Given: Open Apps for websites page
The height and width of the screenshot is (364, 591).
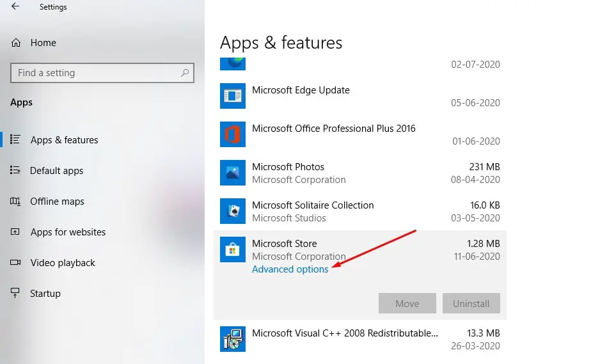Looking at the screenshot, I should 68,232.
